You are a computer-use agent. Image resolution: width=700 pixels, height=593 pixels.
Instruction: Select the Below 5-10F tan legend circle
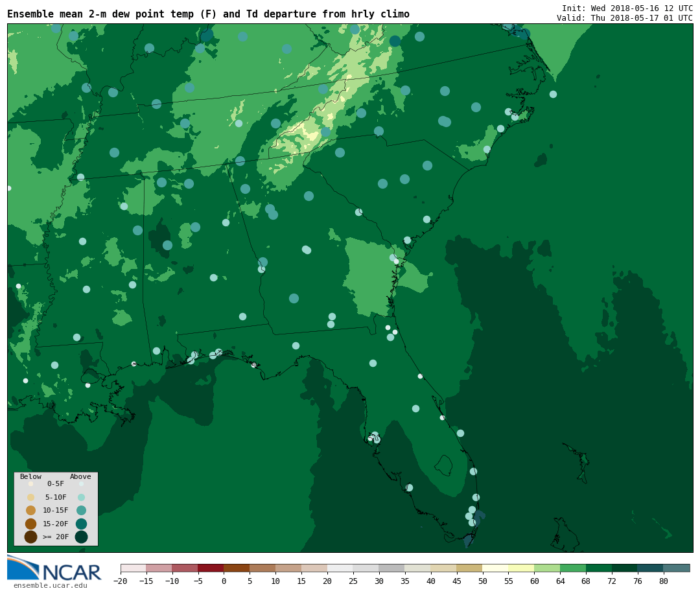[x=31, y=498]
